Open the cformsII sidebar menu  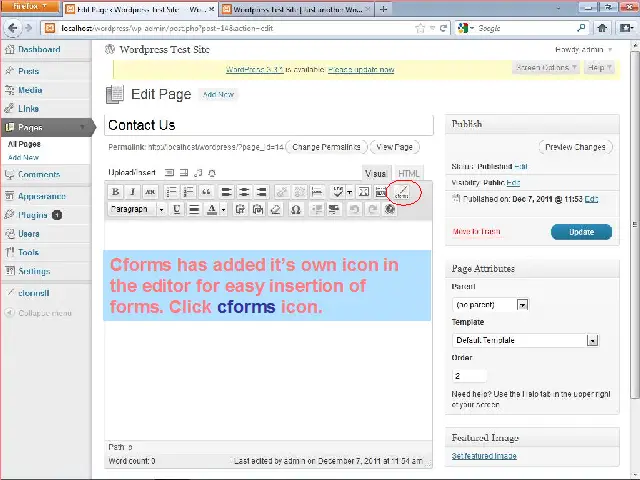tap(33, 293)
